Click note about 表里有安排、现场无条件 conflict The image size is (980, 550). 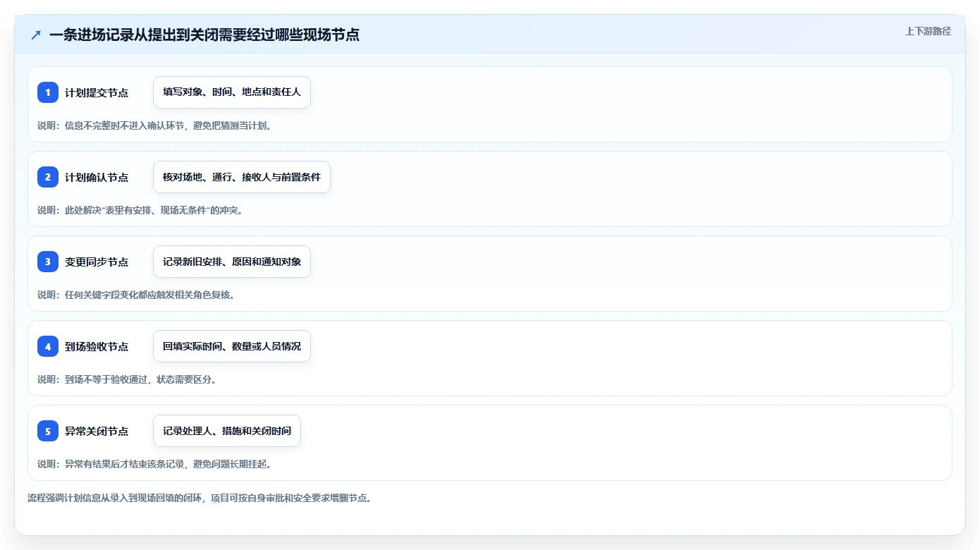coord(140,210)
